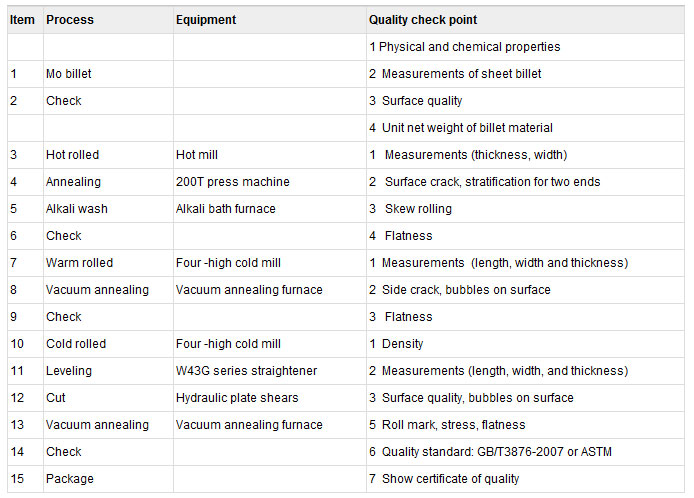Click the Alkali bath furnace cell
The width and height of the screenshot is (694, 498).
(x=270, y=209)
